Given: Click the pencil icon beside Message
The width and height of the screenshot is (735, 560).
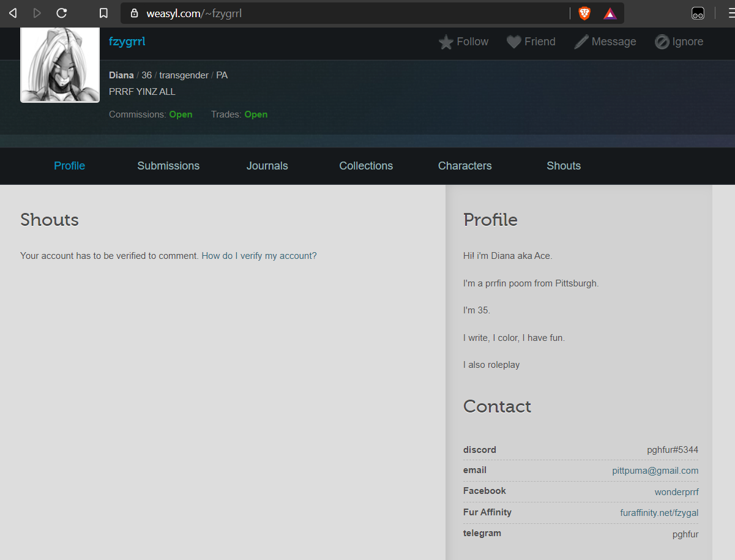Looking at the screenshot, I should [x=581, y=42].
